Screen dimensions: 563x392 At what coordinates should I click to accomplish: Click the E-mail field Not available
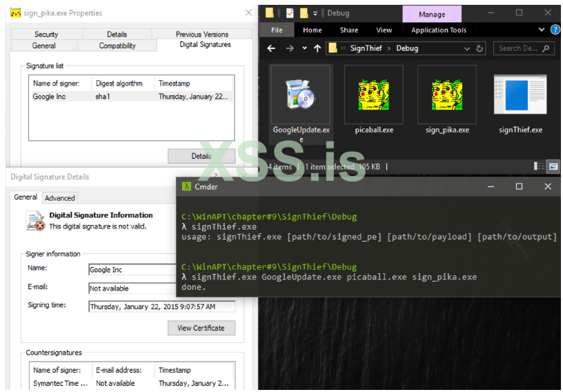coord(132,288)
